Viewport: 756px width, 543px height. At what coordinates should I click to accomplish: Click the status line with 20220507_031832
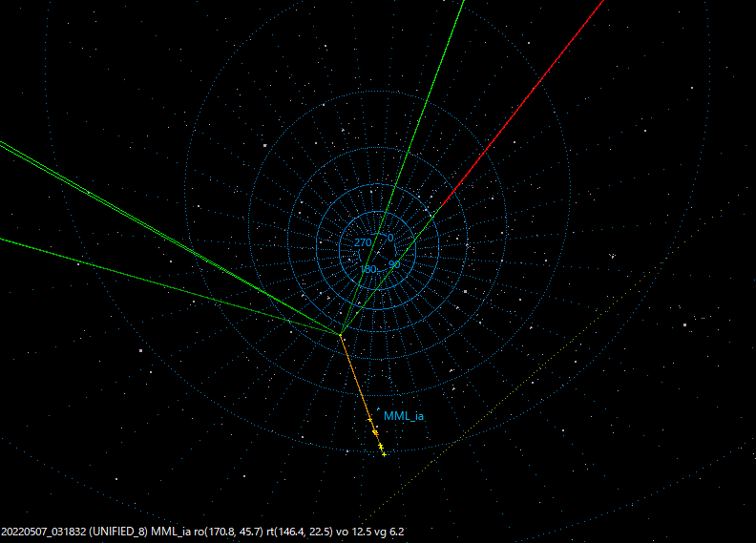click(x=202, y=532)
